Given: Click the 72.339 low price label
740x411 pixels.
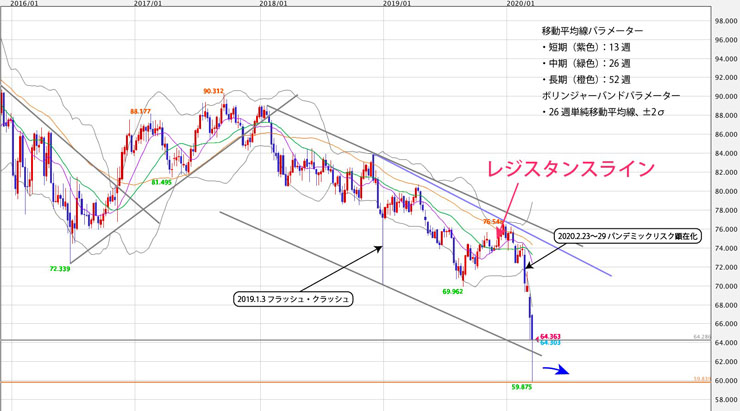Looking at the screenshot, I should pyautogui.click(x=60, y=269).
